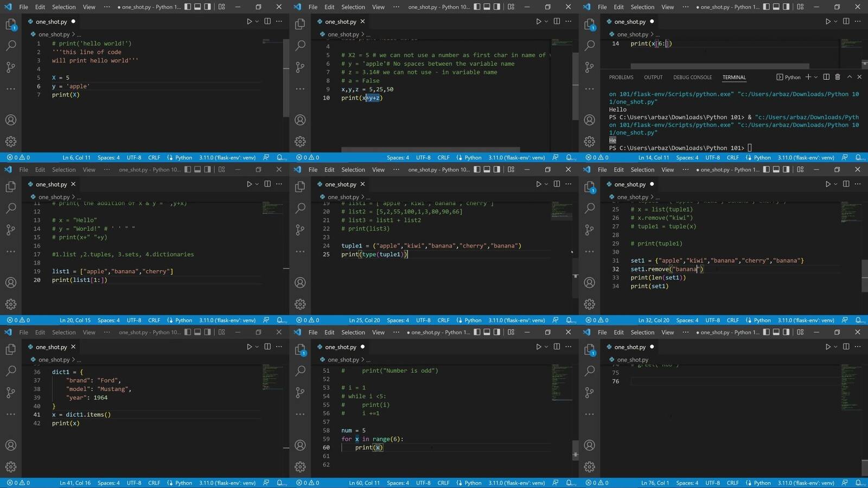868x488 pixels.
Task: Run the Python file in the for-loop window
Action: [x=538, y=347]
